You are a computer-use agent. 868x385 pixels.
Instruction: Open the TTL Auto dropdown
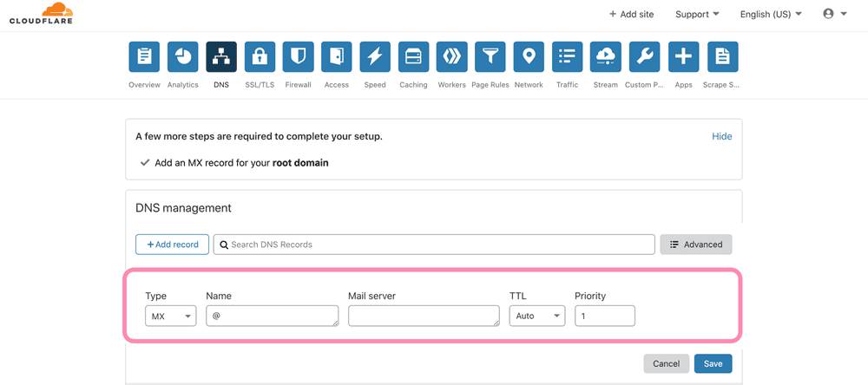point(536,316)
